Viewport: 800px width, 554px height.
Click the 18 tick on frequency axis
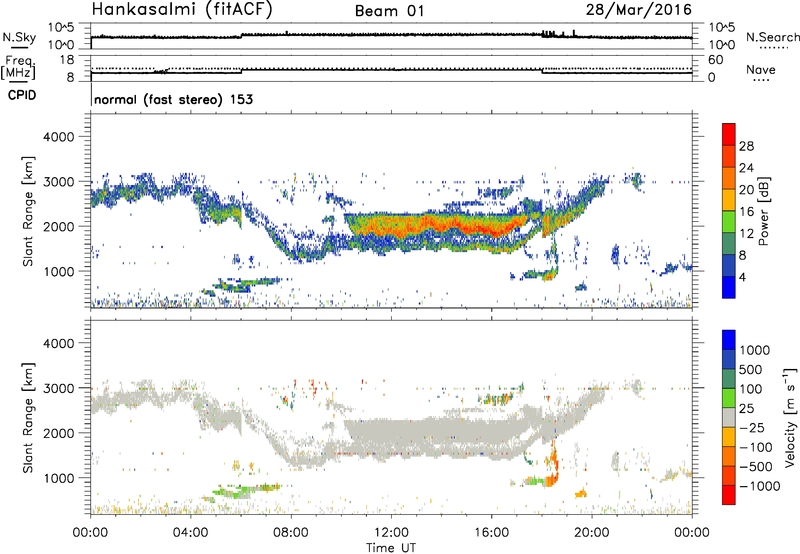point(68,59)
